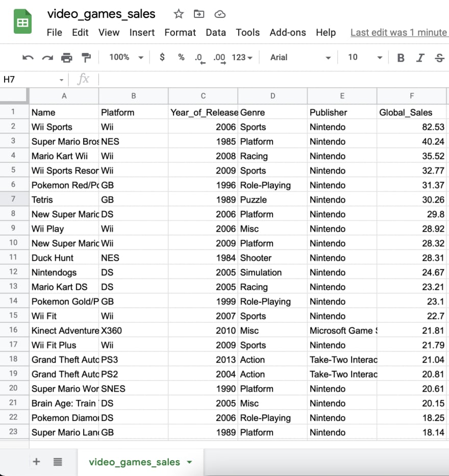Open the Help menu

click(x=326, y=33)
